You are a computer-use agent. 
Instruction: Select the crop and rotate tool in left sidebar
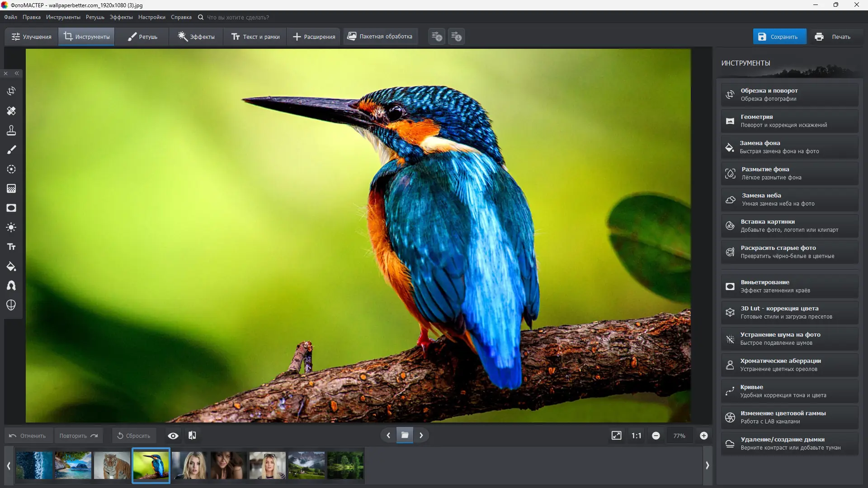[11, 91]
